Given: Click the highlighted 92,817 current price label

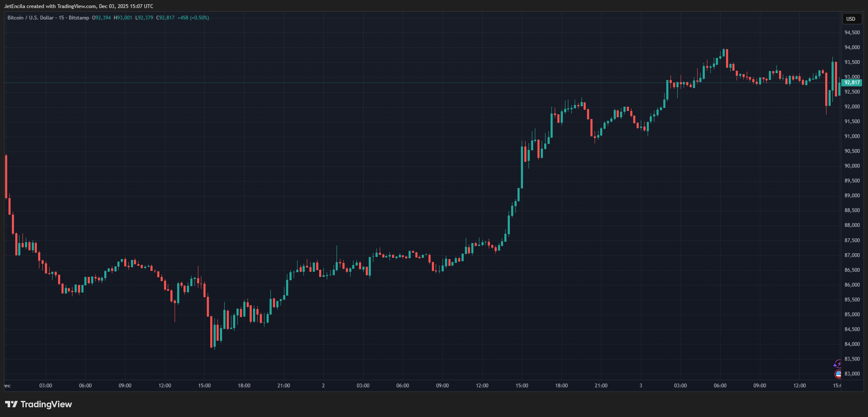Looking at the screenshot, I should [851, 83].
